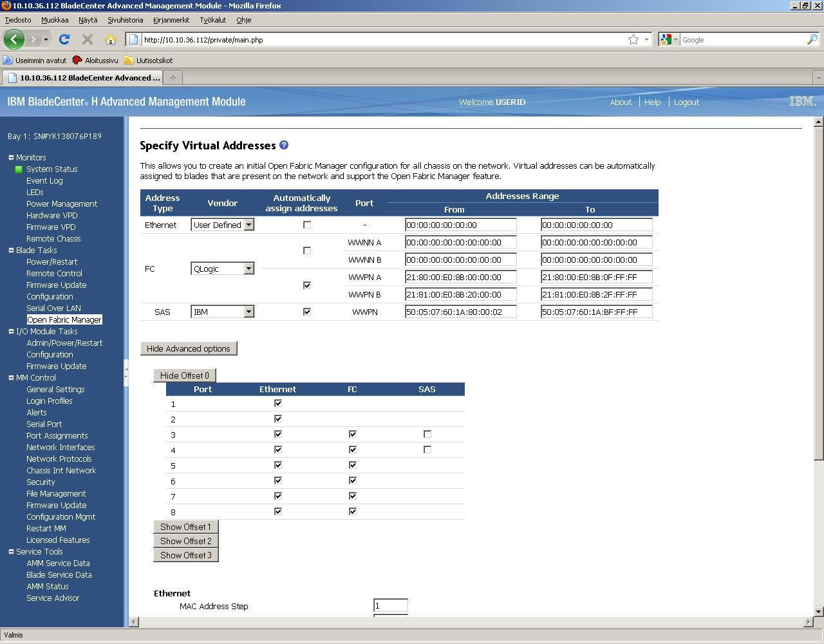Click the search magnifier icon
Viewport: 824px width, 644px height.
[x=812, y=39]
